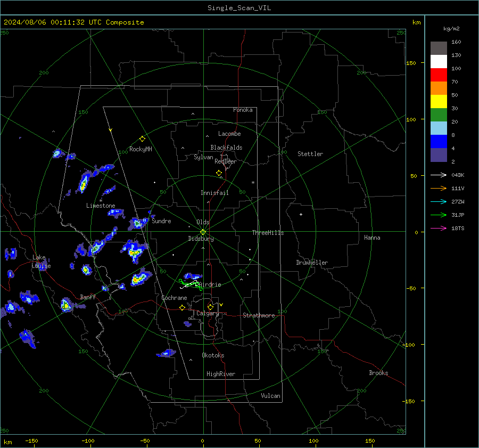Image resolution: width=479 pixels, height=448 pixels.
Task: Select the light blue 8-20 legend color
Action: pos(439,128)
